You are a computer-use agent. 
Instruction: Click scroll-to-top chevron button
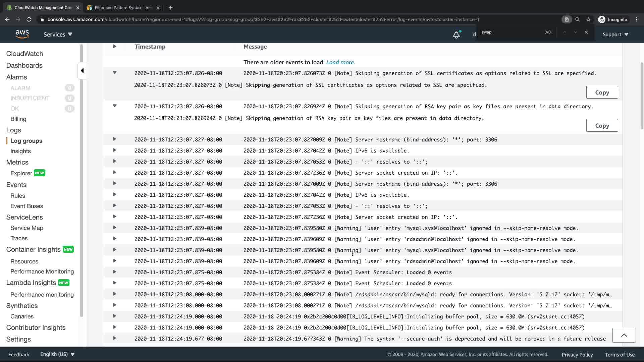point(624,335)
